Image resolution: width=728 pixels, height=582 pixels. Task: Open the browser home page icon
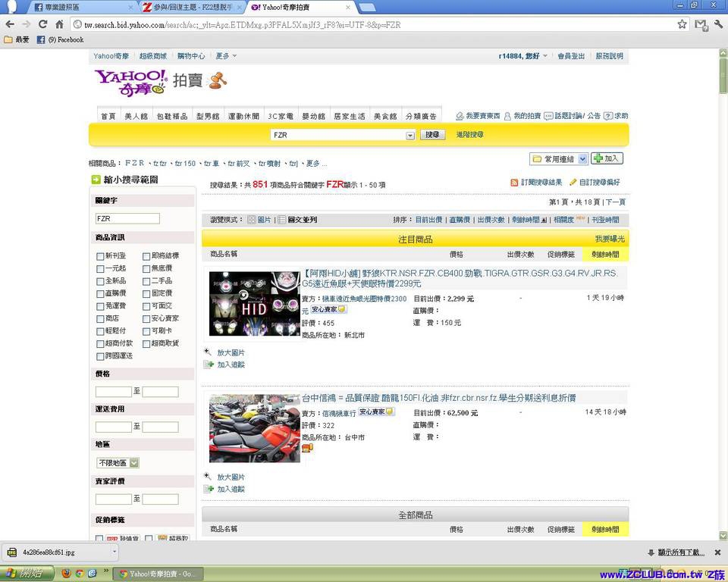[59, 24]
